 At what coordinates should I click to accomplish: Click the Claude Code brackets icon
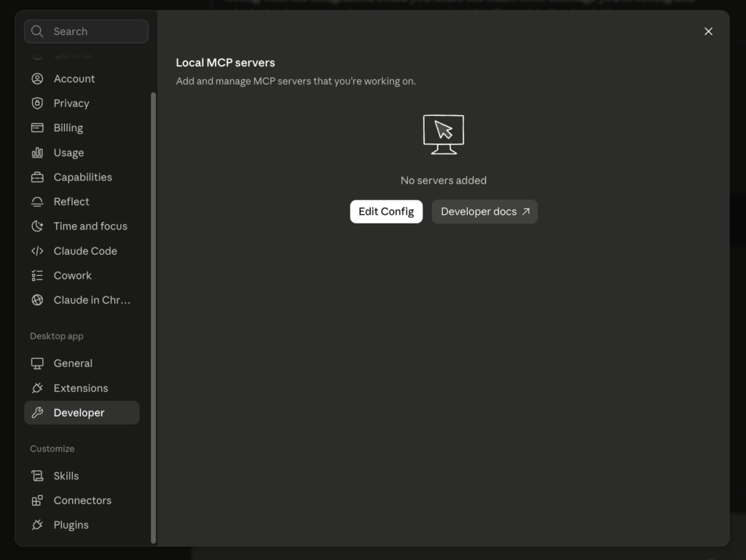37,251
